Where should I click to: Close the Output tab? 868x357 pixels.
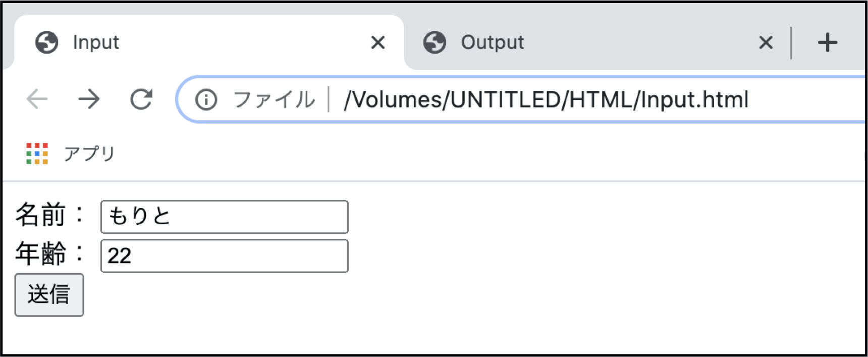(766, 42)
